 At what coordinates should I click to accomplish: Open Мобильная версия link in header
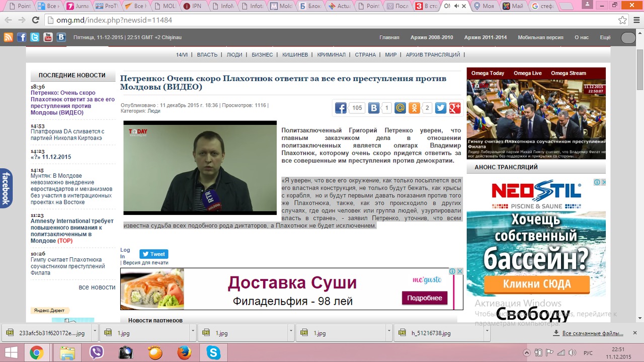point(541,37)
